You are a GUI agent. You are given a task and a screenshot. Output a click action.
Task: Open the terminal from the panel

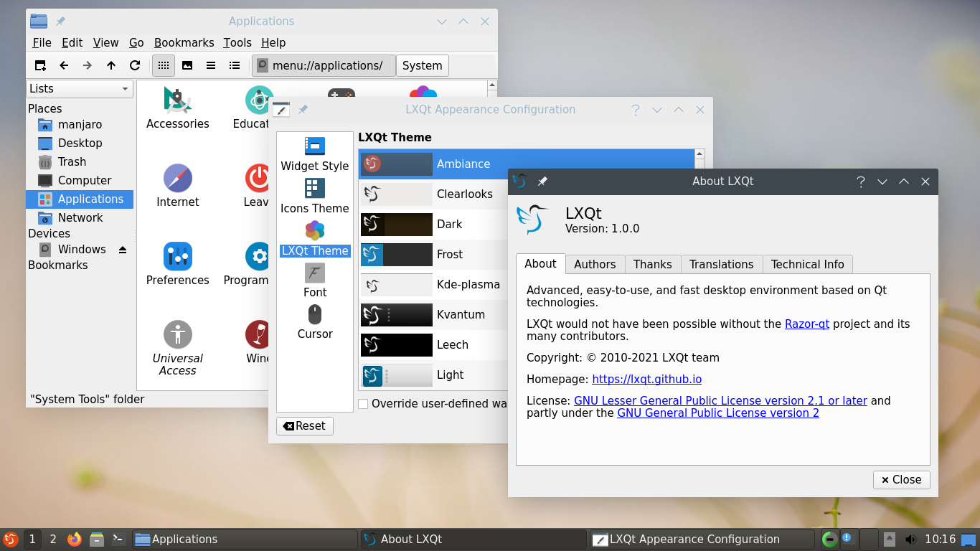pyautogui.click(x=119, y=539)
